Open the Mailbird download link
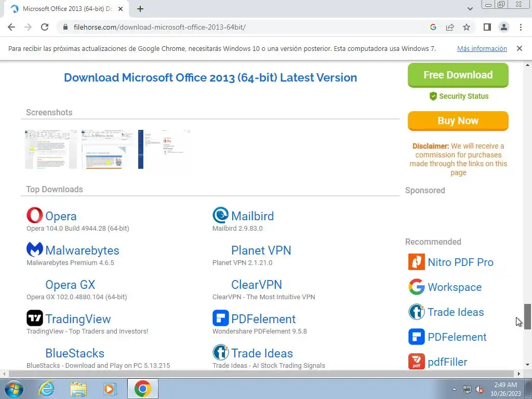 pyautogui.click(x=252, y=216)
